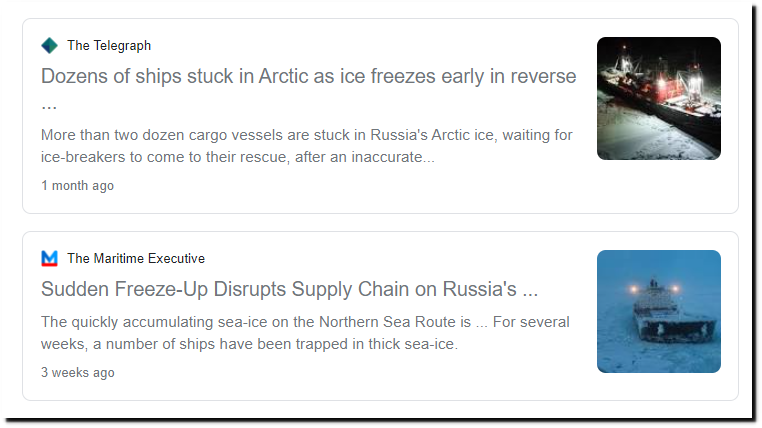Click the '3 weeks ago' timestamp
The height and width of the screenshot is (428, 762).
[78, 373]
